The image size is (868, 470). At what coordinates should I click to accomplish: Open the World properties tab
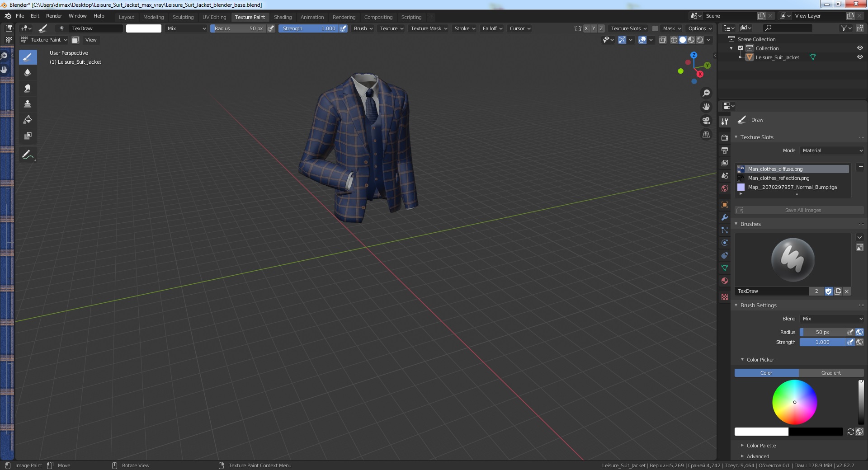[x=725, y=188]
